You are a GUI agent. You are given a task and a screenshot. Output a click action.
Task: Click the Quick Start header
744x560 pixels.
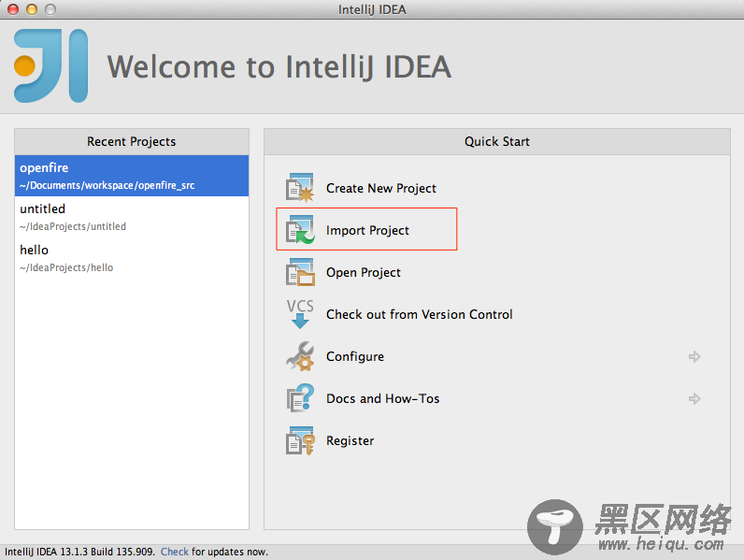point(497,141)
